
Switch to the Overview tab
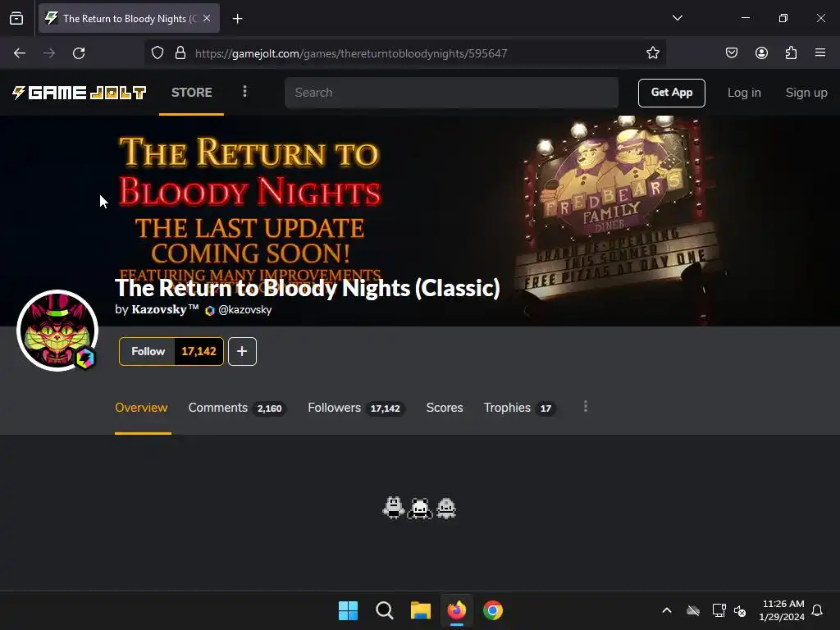141,408
